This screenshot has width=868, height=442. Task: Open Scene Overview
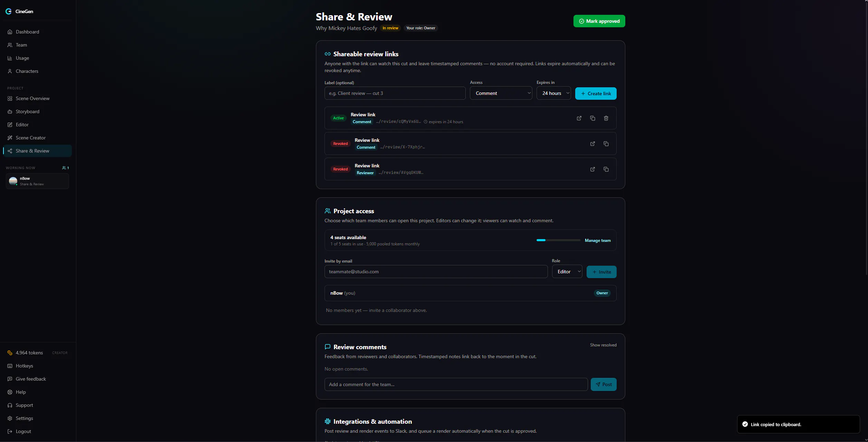pos(37,98)
